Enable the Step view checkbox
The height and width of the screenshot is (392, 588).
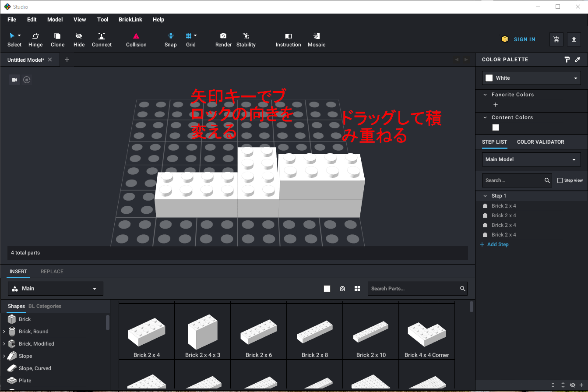click(560, 180)
